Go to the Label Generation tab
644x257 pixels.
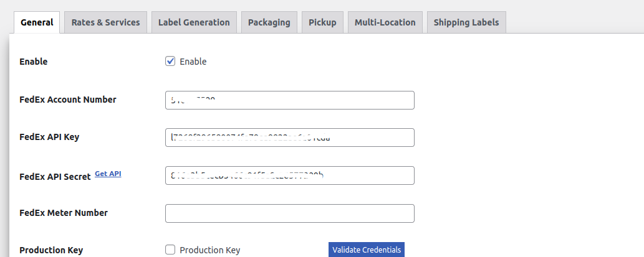(194, 22)
